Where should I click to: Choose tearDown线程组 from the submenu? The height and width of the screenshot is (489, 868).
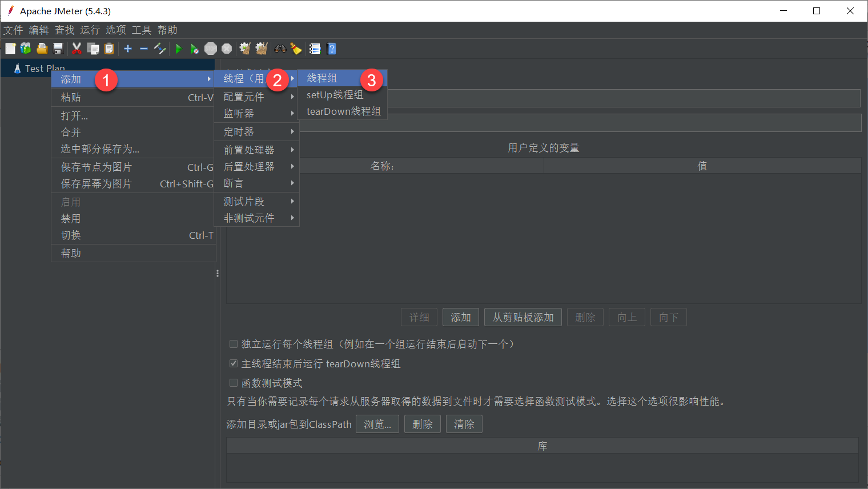[342, 111]
